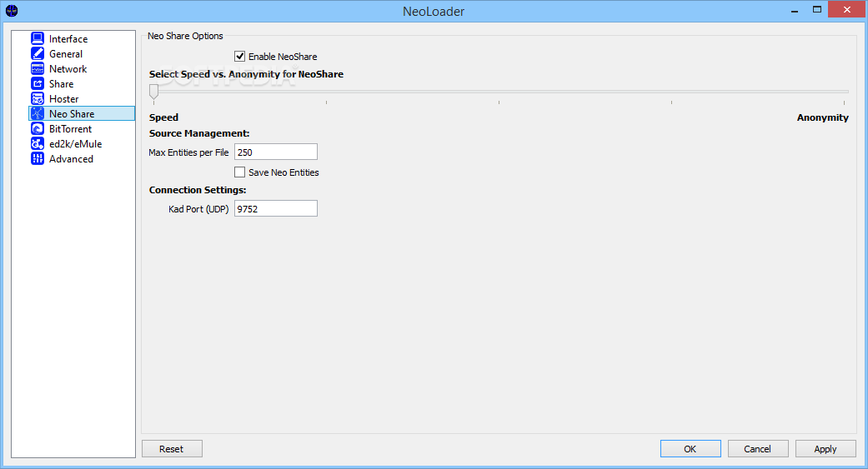
Task: Click the Anonymity label under the slider
Action: (x=823, y=117)
